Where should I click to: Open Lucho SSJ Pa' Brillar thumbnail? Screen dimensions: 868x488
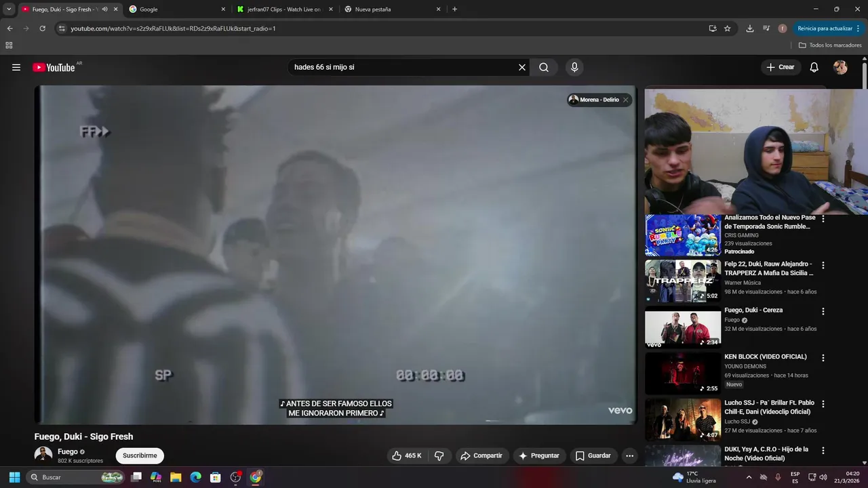[683, 420]
